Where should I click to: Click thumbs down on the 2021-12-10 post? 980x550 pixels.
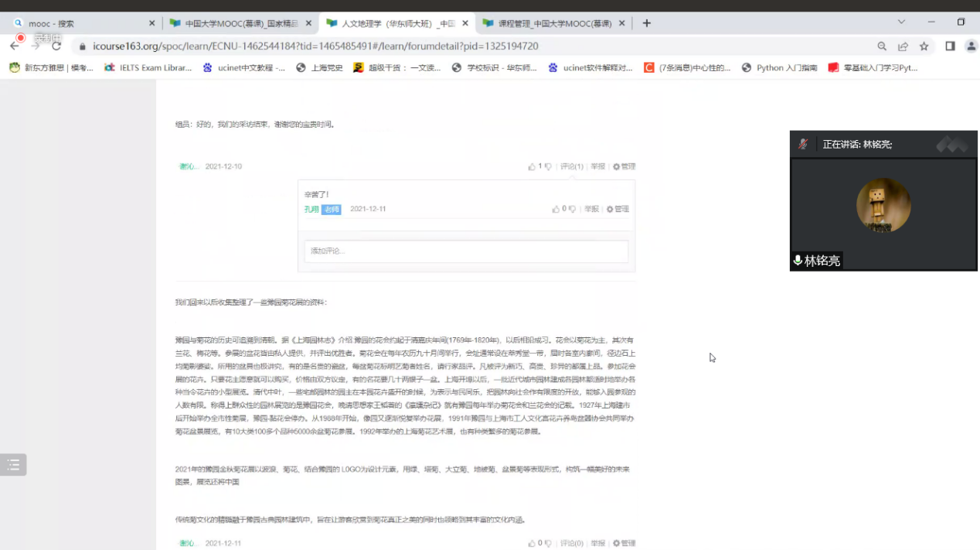(548, 166)
